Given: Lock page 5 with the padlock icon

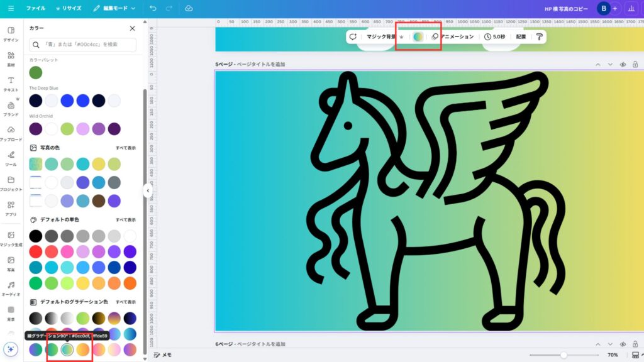Looking at the screenshot, I should pos(635,64).
